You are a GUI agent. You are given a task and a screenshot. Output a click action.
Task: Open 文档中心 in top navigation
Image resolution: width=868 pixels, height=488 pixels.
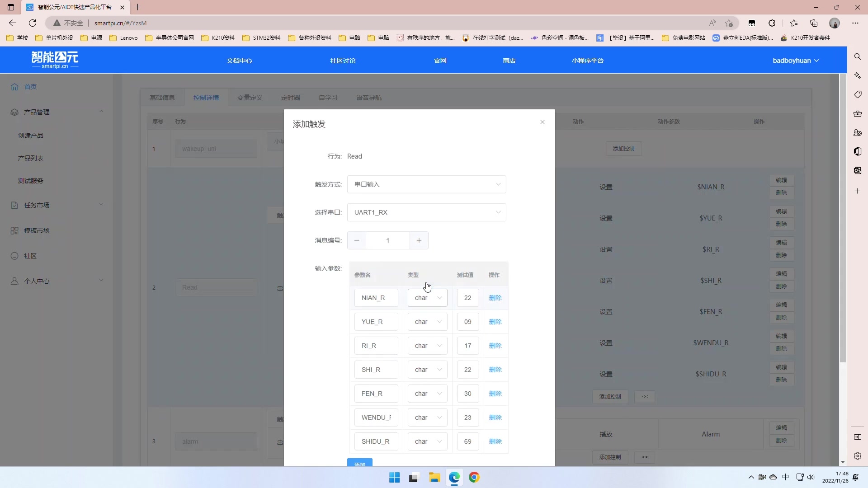tap(239, 61)
